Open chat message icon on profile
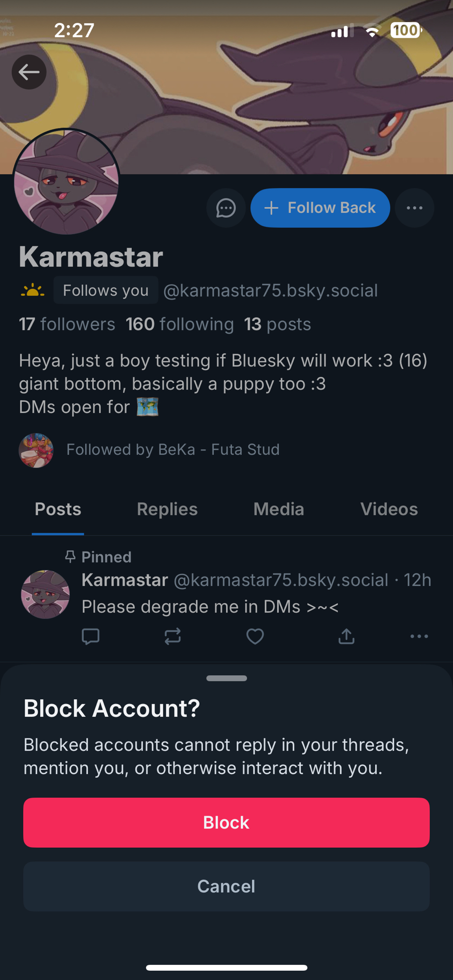This screenshot has width=453, height=980. pyautogui.click(x=226, y=208)
